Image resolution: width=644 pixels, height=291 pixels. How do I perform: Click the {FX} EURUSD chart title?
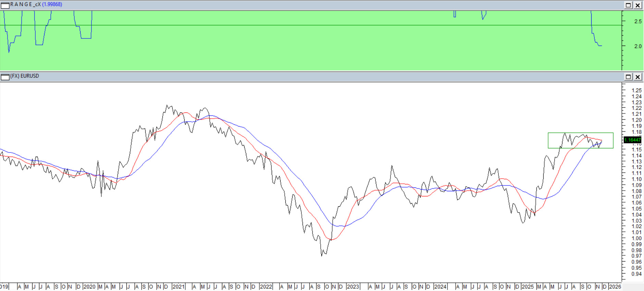[x=25, y=76]
